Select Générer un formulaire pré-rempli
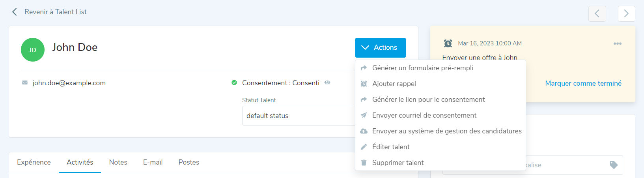The width and height of the screenshot is (644, 178). [x=422, y=68]
